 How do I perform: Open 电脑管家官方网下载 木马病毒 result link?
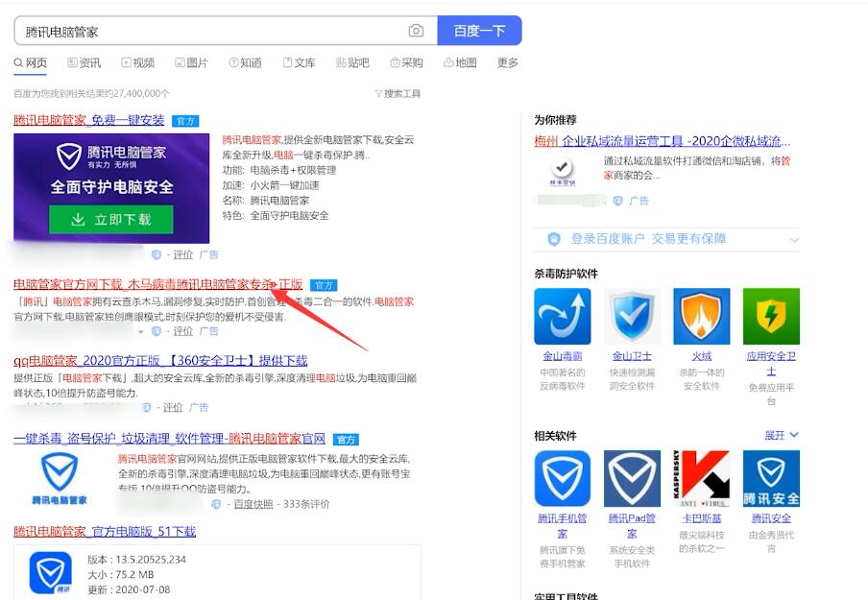(x=157, y=284)
